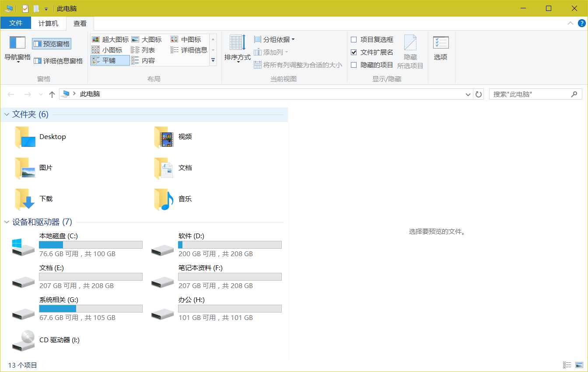588x372 pixels.
Task: Select the 音乐 folder icon
Action: [164, 199]
